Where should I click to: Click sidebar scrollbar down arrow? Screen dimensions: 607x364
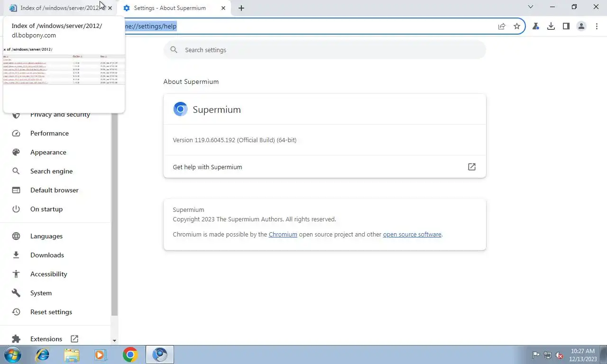(114, 341)
